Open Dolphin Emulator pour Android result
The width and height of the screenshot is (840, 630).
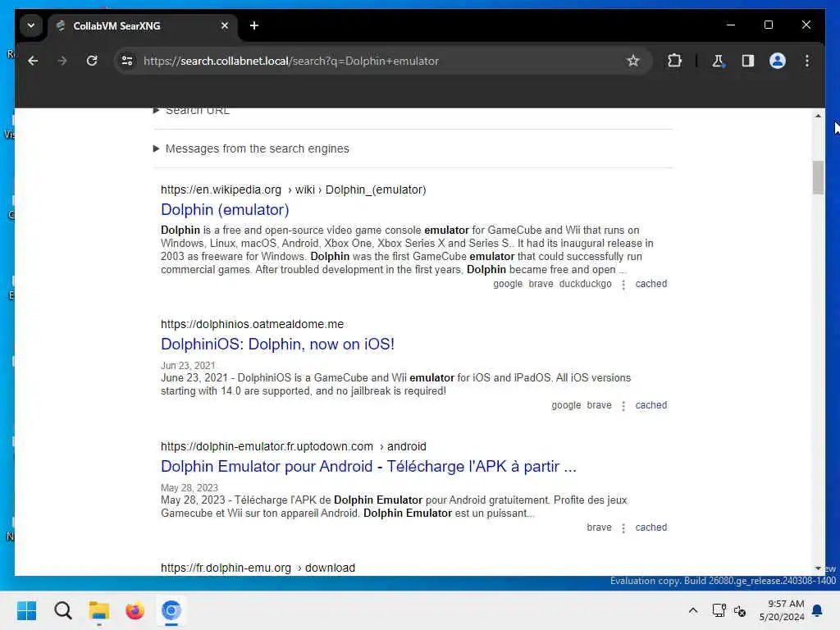click(368, 466)
